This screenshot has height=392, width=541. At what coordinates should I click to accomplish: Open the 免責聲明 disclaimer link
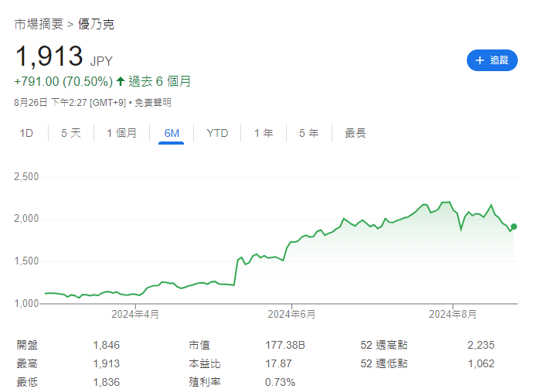[x=153, y=102]
